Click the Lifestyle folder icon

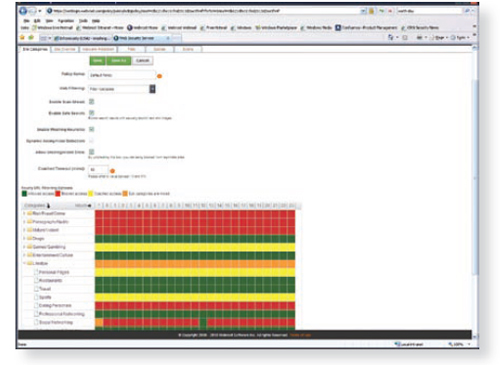point(30,263)
